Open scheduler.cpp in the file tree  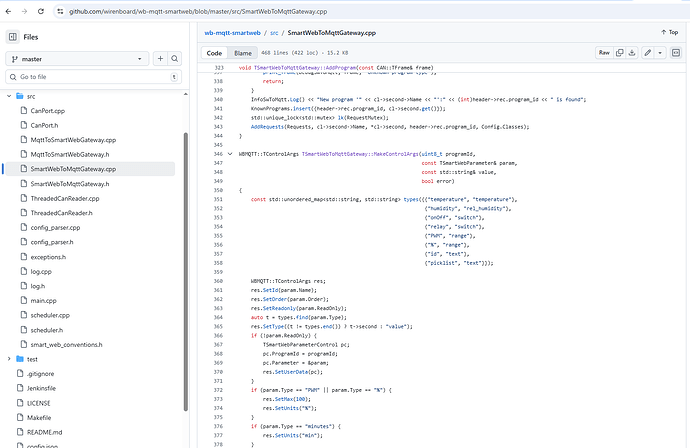[x=50, y=315]
